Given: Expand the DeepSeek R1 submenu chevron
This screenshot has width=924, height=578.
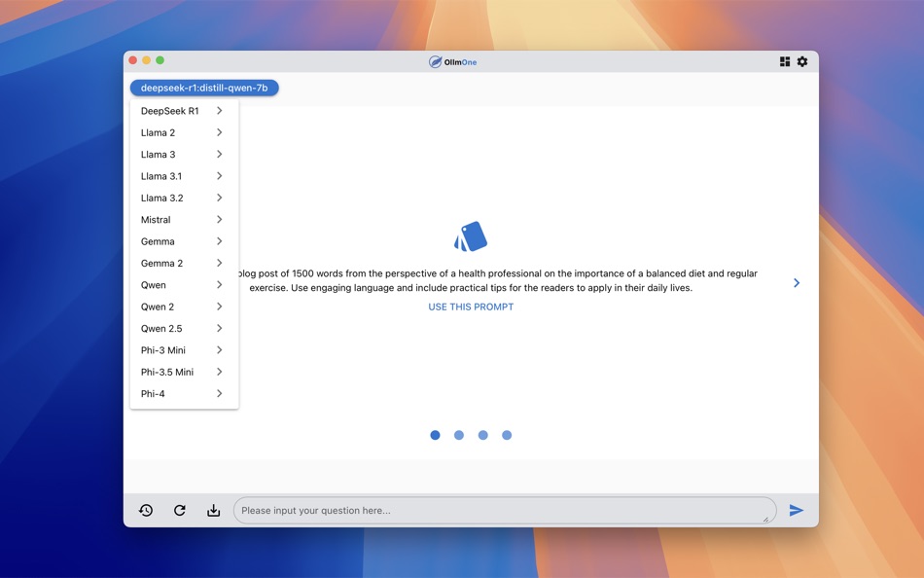Looking at the screenshot, I should coord(219,111).
